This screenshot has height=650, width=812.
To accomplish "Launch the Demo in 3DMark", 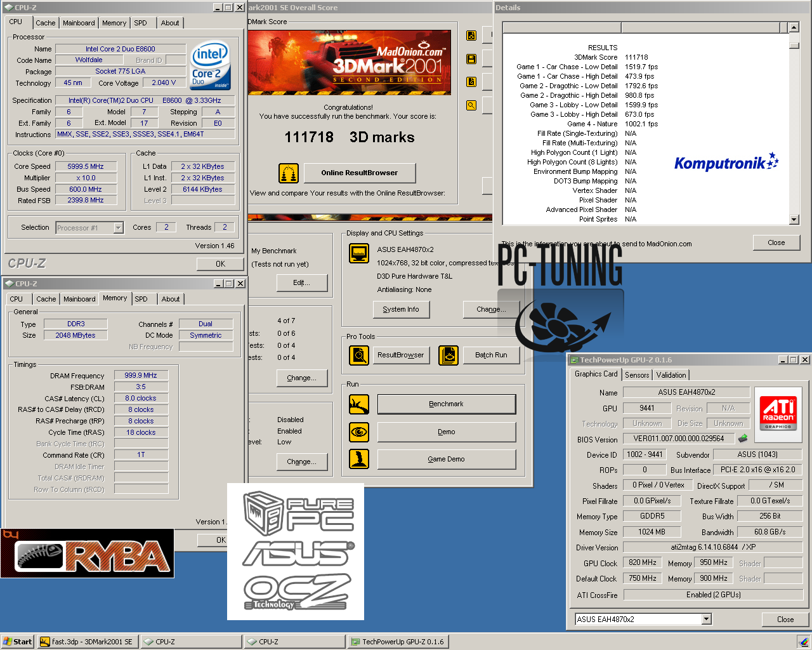I will point(447,432).
